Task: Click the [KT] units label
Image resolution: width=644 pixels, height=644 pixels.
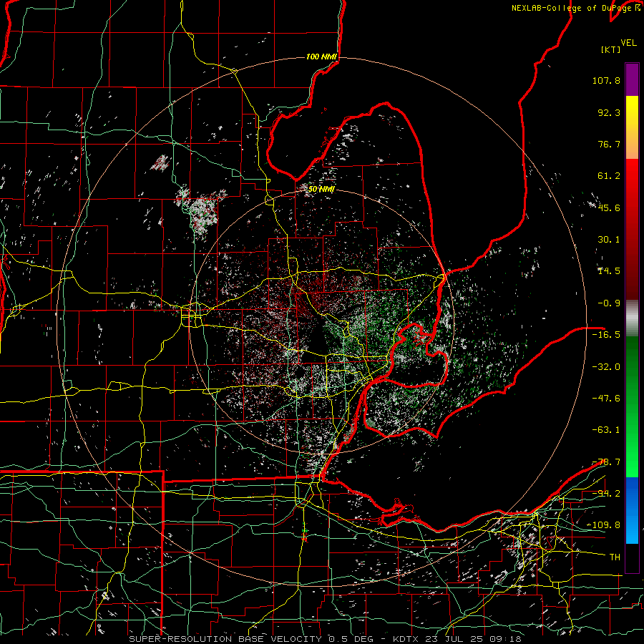Action: point(611,49)
